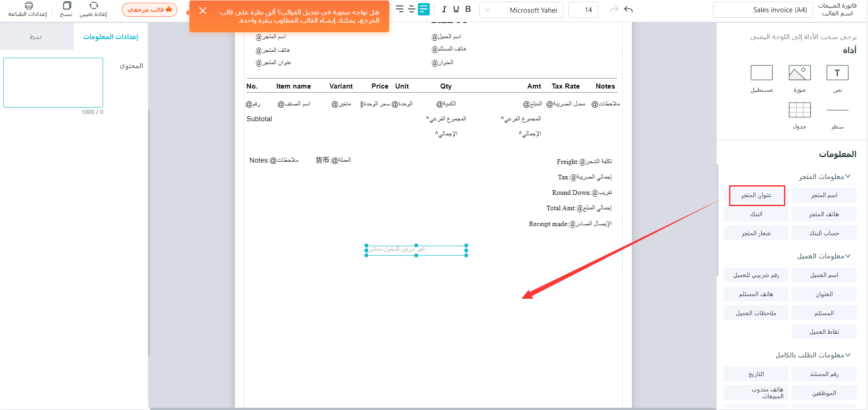Click the reference template button (قالب مرجعي)
The width and height of the screenshot is (868, 410).
tap(149, 10)
